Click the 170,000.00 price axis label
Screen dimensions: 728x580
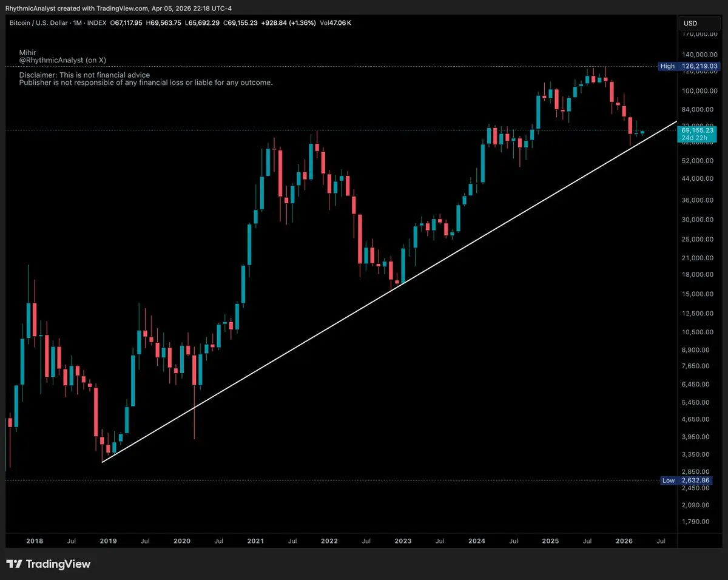click(x=699, y=35)
